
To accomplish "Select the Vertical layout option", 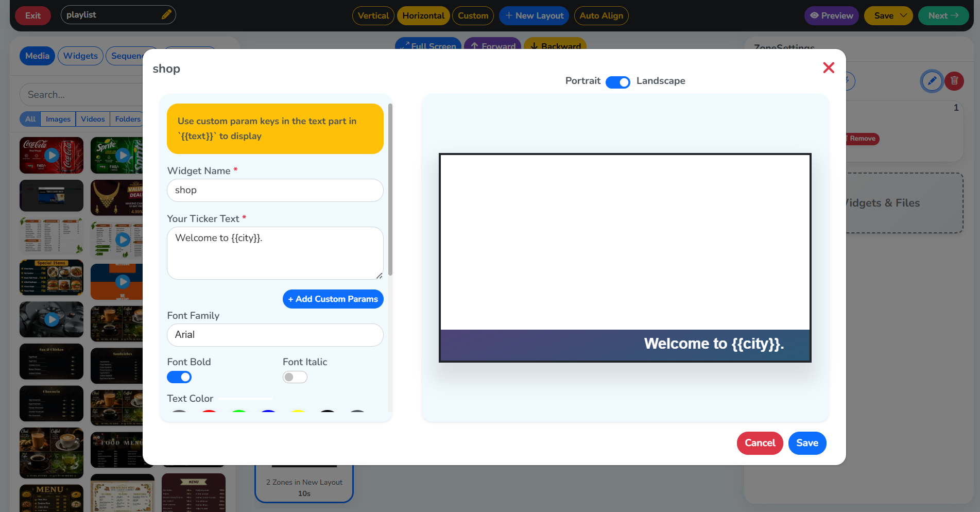I will [x=373, y=15].
